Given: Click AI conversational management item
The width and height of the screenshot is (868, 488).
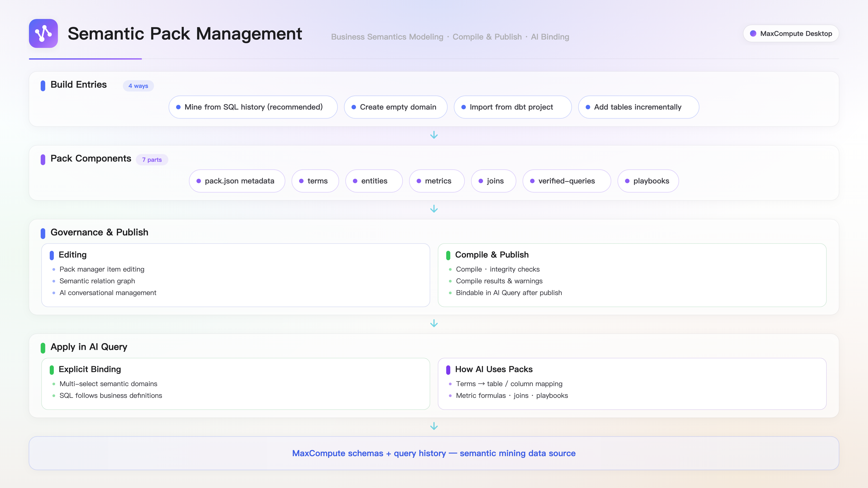Looking at the screenshot, I should [x=108, y=293].
